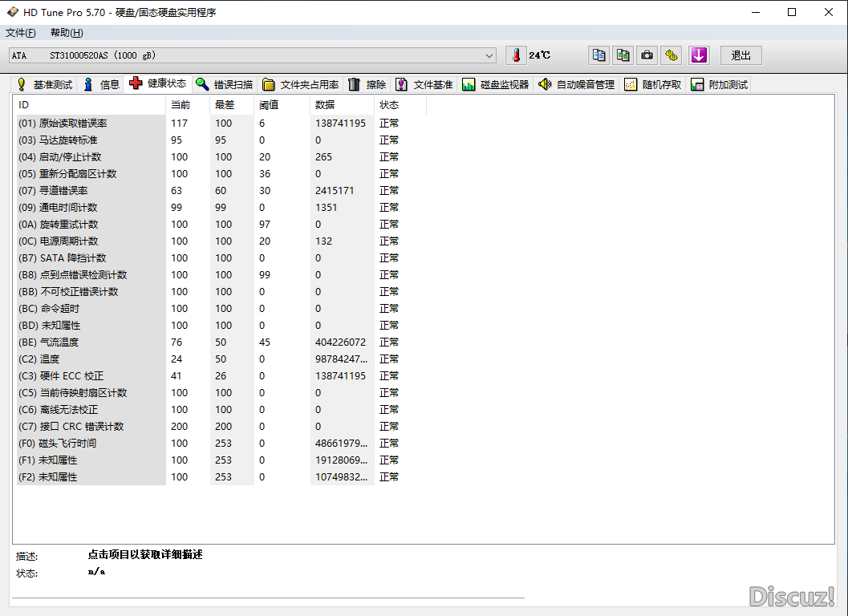Click the purple down arrow toolbar icon
The width and height of the screenshot is (848, 616).
(x=699, y=55)
